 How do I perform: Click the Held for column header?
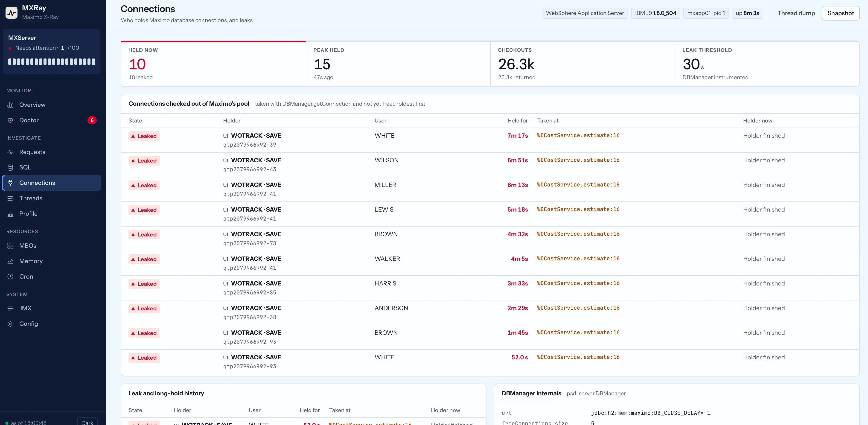518,121
